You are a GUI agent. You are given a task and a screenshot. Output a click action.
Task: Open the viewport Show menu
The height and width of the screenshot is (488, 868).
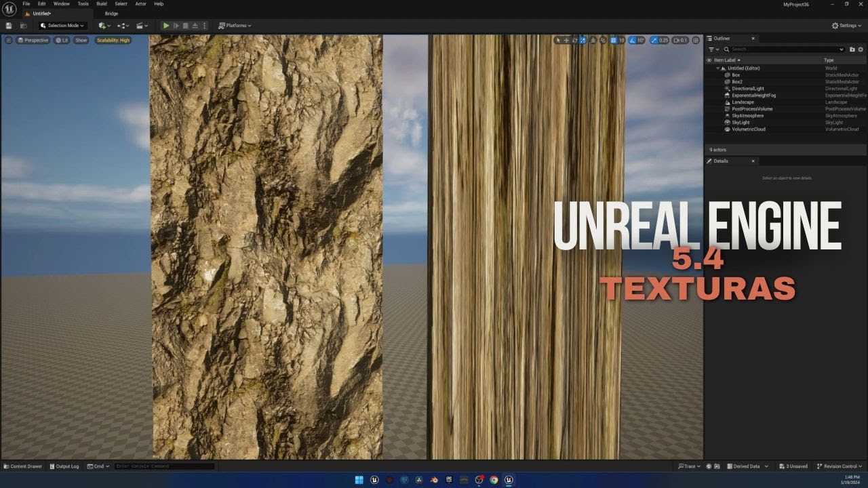(81, 40)
